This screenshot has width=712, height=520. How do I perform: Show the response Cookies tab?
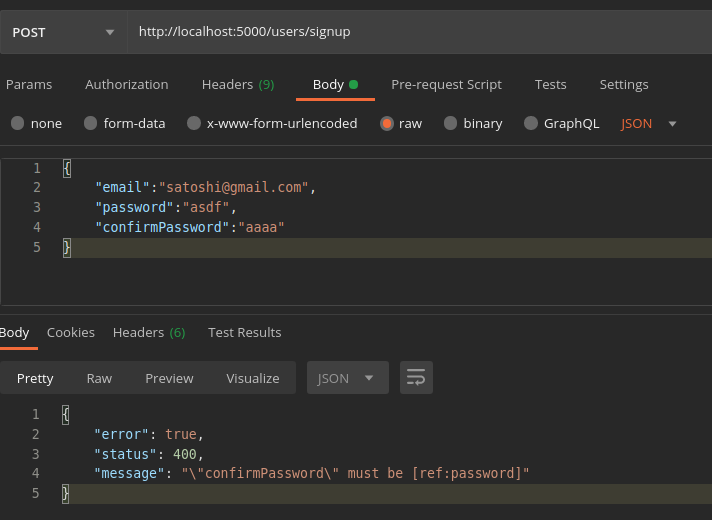(x=71, y=333)
